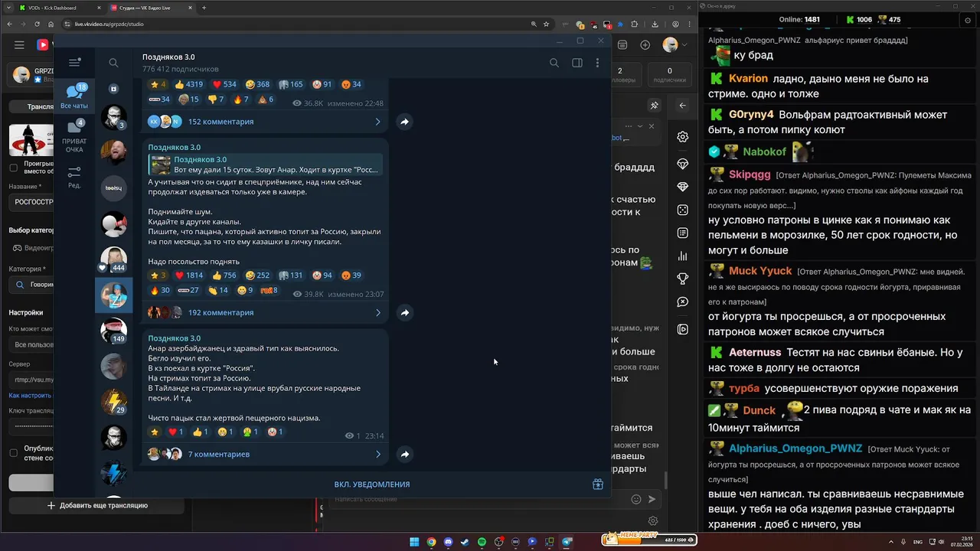Open Spotify from the taskbar
This screenshot has width=980, height=551.
[482, 542]
